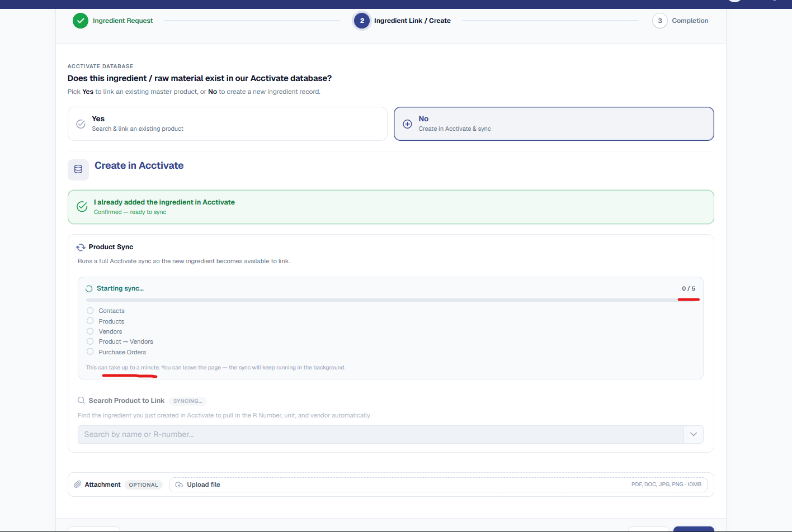Click the magnifier icon beside Search Product to Link
The height and width of the screenshot is (532, 792).
tap(82, 401)
